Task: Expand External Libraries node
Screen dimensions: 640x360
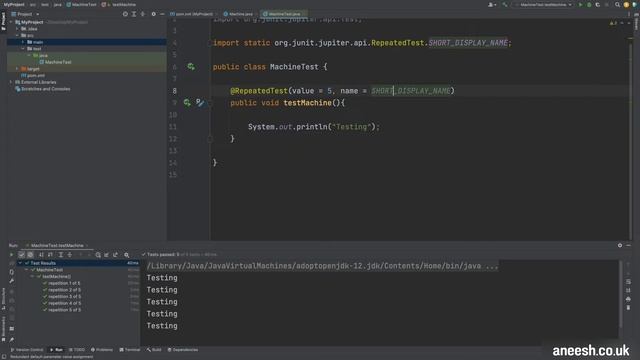Action: pyautogui.click(x=11, y=82)
